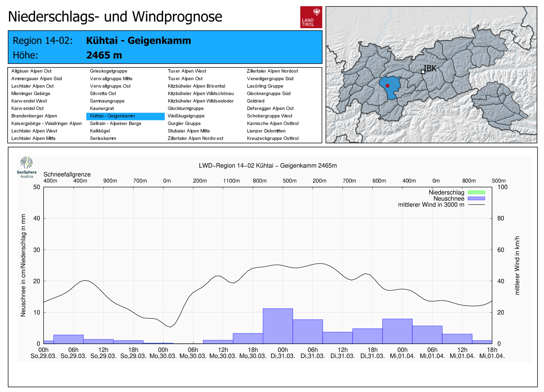The image size is (544, 392).
Task: Click the mittlerer Wind legend line
Action: pyautogui.click(x=476, y=205)
